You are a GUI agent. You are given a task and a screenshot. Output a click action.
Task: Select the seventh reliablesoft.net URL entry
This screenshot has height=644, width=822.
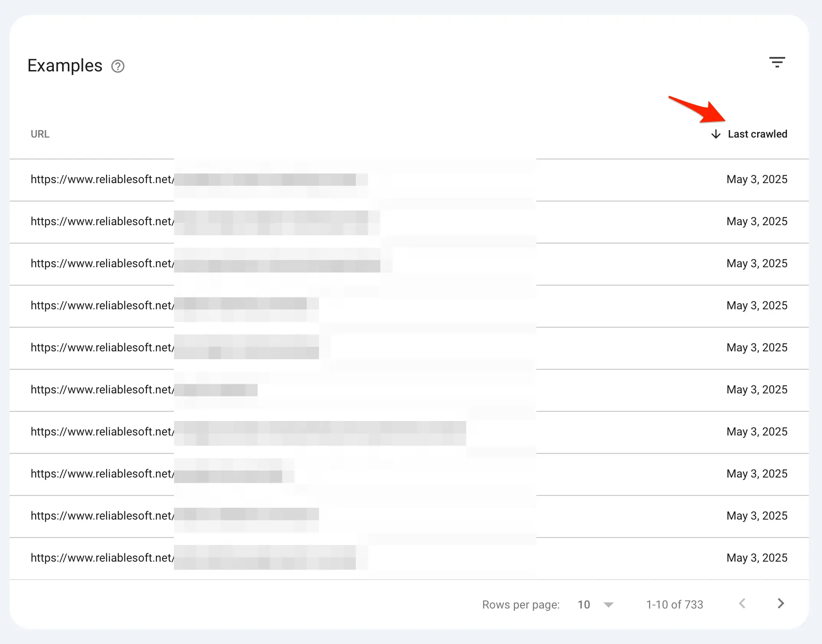tap(102, 432)
